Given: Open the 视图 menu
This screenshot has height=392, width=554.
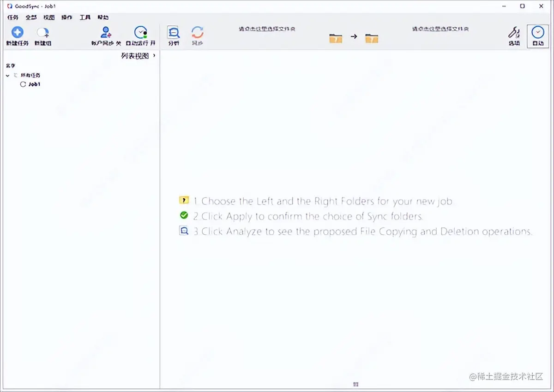Looking at the screenshot, I should coord(49,18).
